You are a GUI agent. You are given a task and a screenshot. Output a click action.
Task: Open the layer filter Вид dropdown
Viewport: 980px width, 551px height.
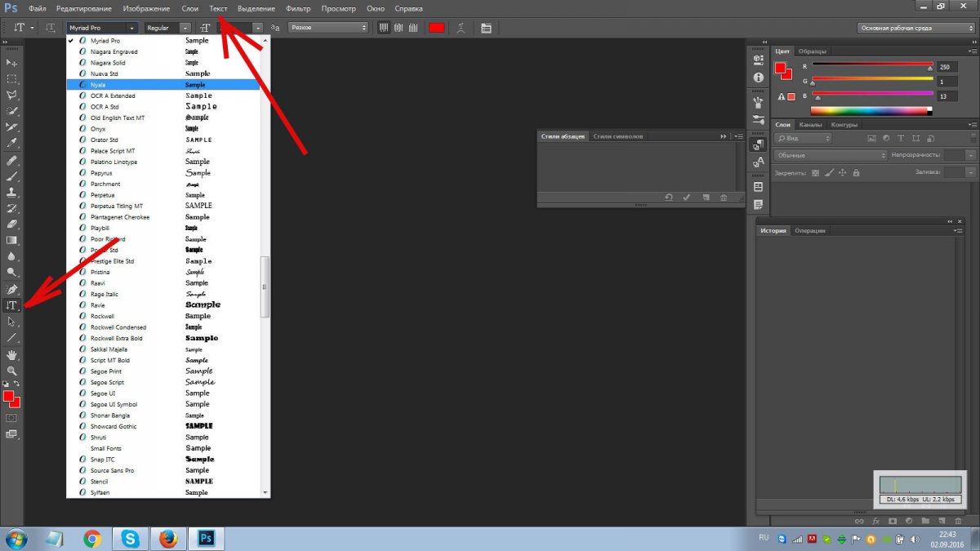(x=803, y=139)
